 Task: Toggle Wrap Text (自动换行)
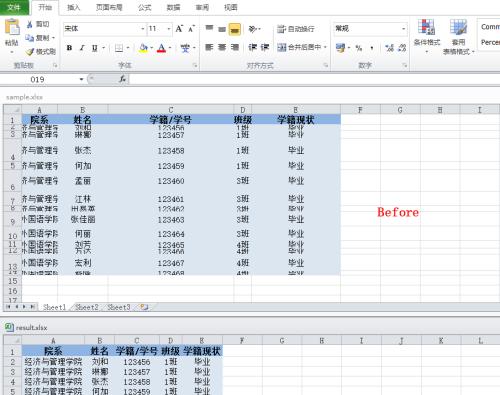click(x=296, y=29)
